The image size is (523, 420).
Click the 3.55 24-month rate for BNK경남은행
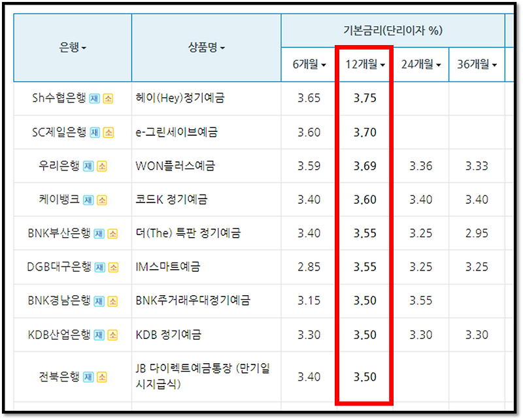click(x=421, y=300)
